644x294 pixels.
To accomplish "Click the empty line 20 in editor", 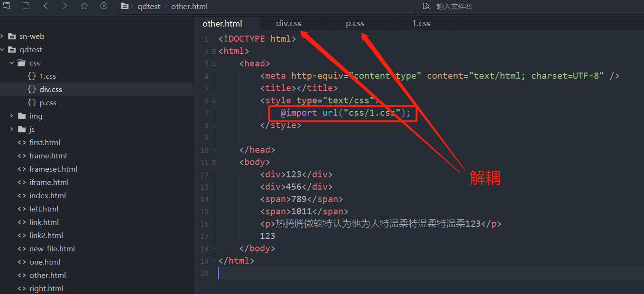I will click(x=431, y=273).
